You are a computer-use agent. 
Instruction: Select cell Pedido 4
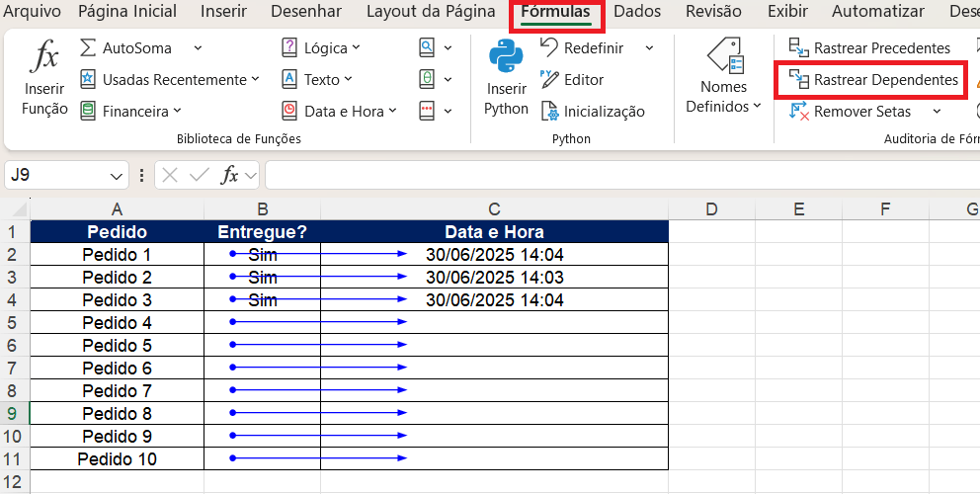point(117,323)
